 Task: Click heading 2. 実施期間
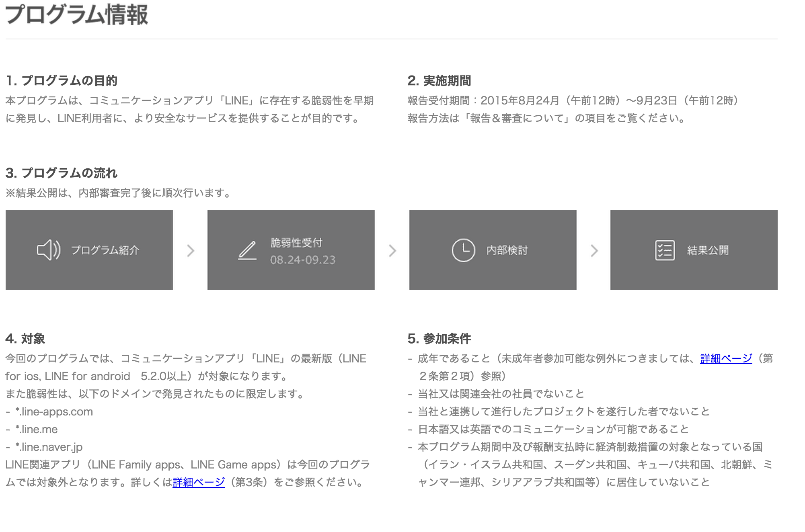tap(439, 80)
